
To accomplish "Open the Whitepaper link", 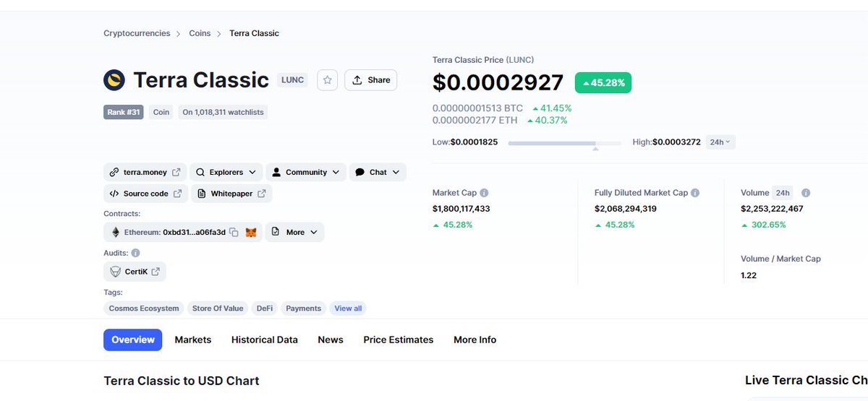I will tap(231, 194).
